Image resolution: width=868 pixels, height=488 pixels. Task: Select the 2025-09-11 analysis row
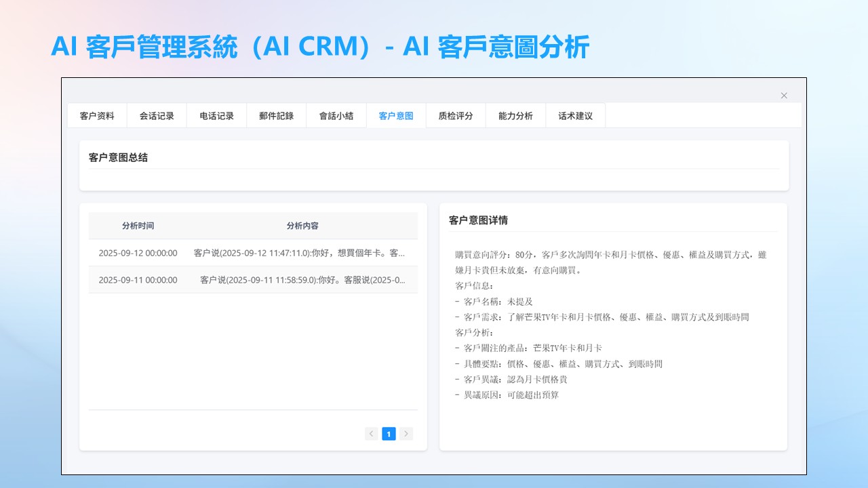[x=138, y=280]
